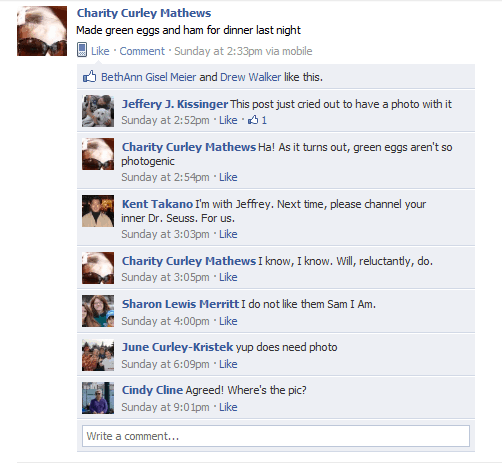Open Drew Walker's profile link
502x471 pixels.
pyautogui.click(x=250, y=77)
